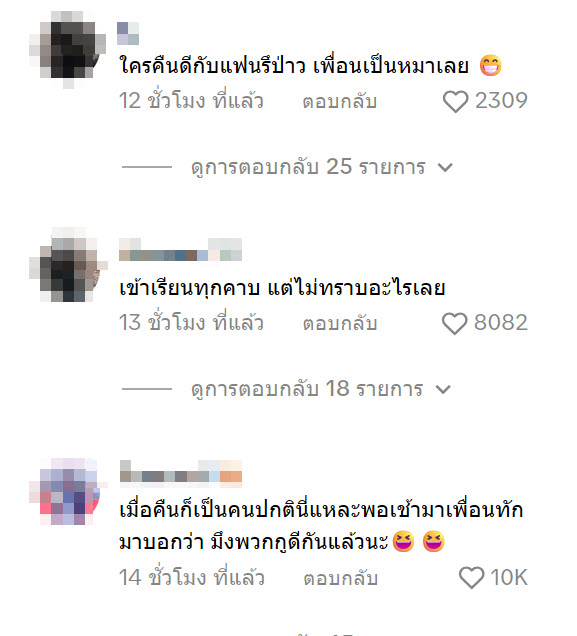Open third commenter's blurred username

[x=181, y=473]
